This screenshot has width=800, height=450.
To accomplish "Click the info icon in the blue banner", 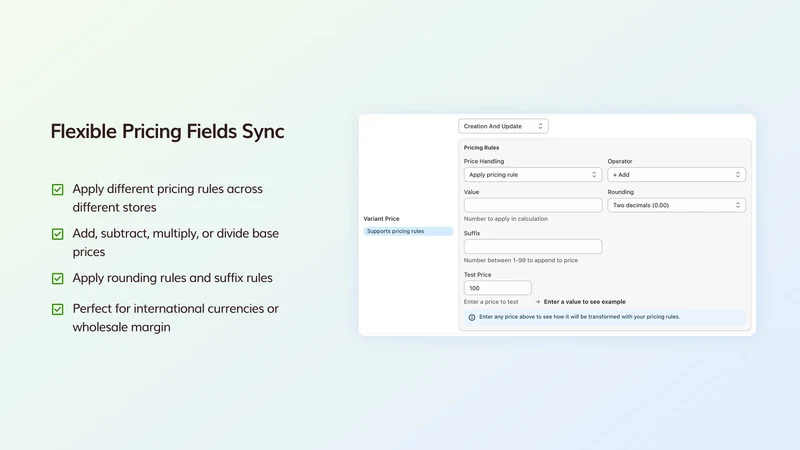I will pyautogui.click(x=472, y=317).
